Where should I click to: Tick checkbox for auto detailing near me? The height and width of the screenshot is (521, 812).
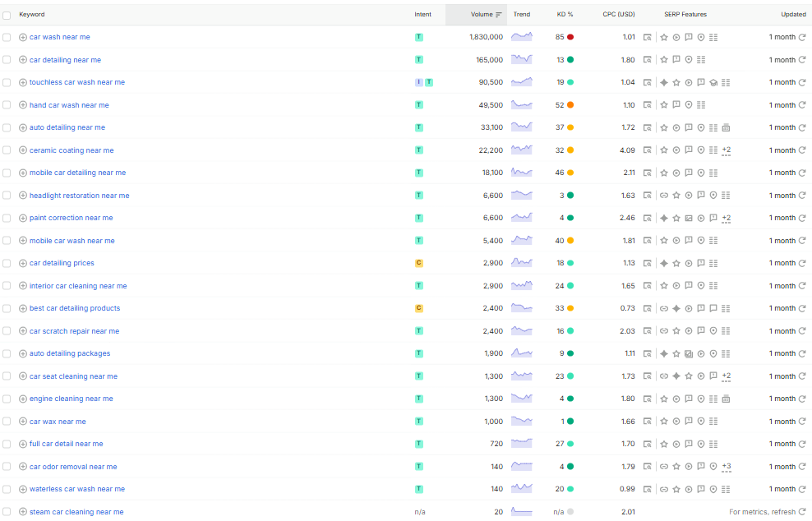coord(7,127)
